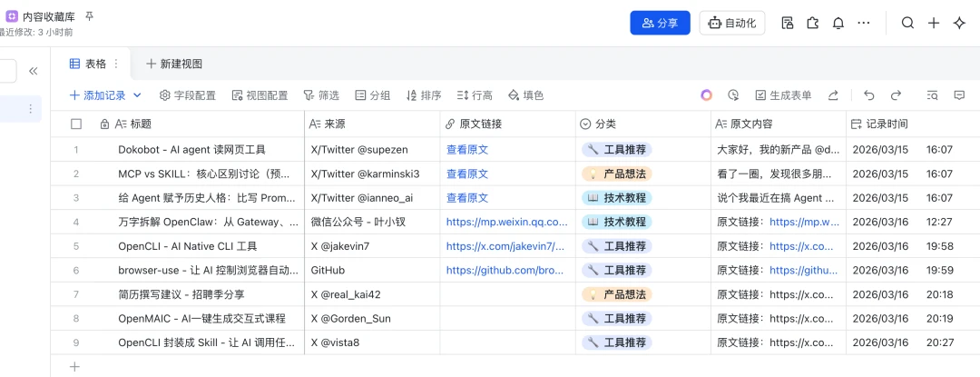980x377 pixels.
Task: Open the three-dot more menu in header
Action: pyautogui.click(x=864, y=23)
